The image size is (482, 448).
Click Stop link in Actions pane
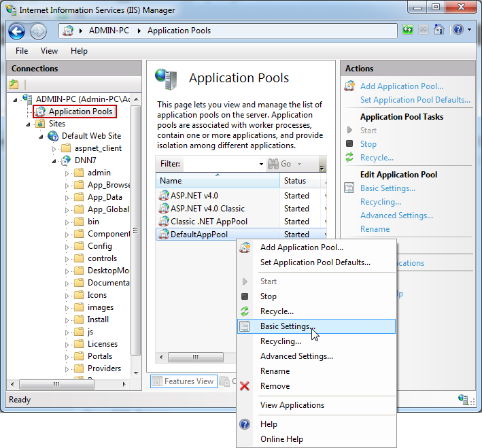click(x=368, y=144)
